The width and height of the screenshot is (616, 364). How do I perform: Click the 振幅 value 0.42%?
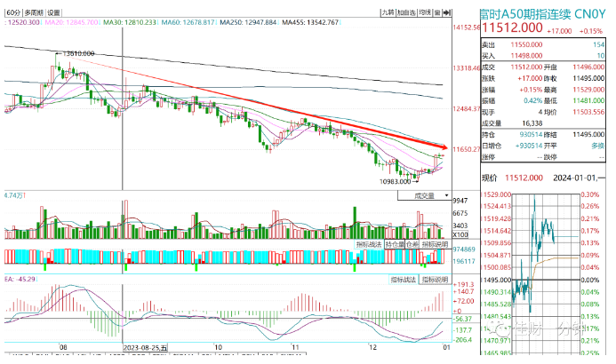(x=533, y=101)
